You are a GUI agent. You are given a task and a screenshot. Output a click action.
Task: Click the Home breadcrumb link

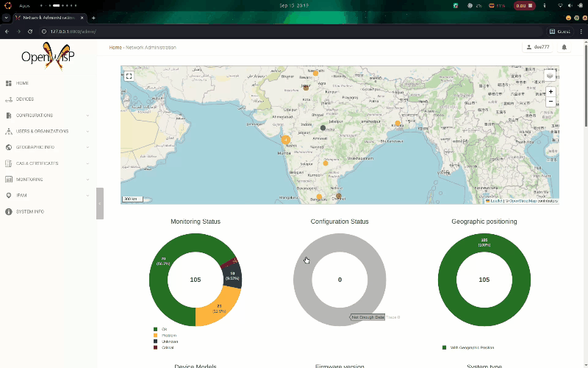[x=115, y=47]
